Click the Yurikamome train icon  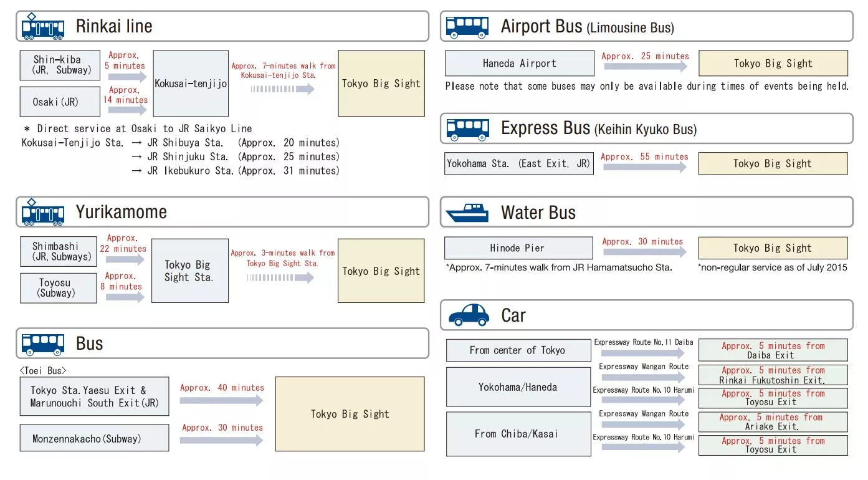click(x=42, y=212)
